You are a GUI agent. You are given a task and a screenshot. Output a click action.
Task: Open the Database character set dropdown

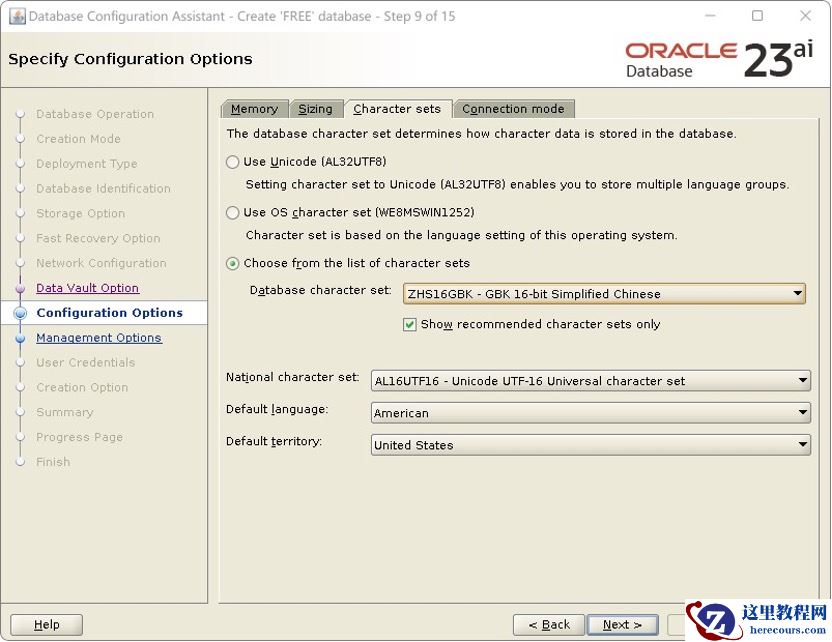pos(604,294)
